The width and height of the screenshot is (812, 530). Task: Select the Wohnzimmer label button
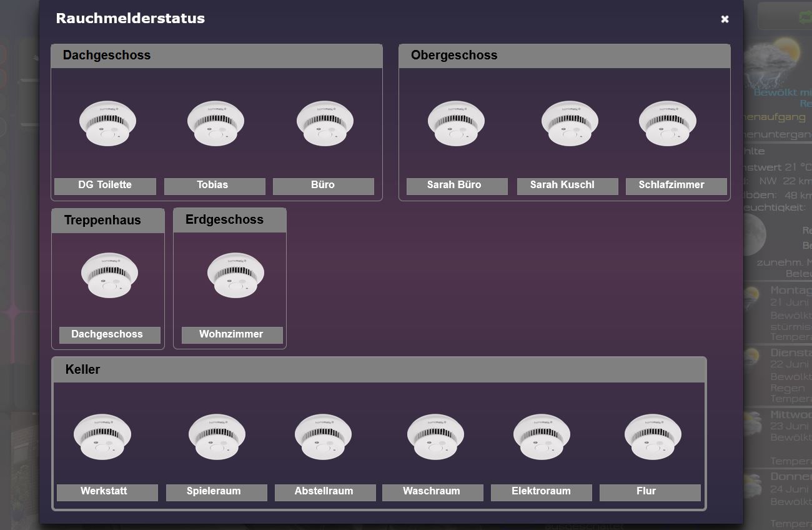(x=232, y=335)
